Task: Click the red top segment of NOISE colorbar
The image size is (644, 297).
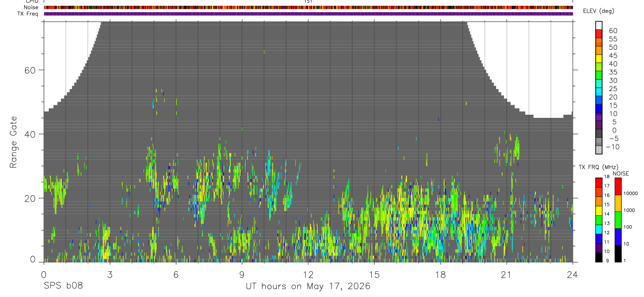Action: [x=617, y=186]
